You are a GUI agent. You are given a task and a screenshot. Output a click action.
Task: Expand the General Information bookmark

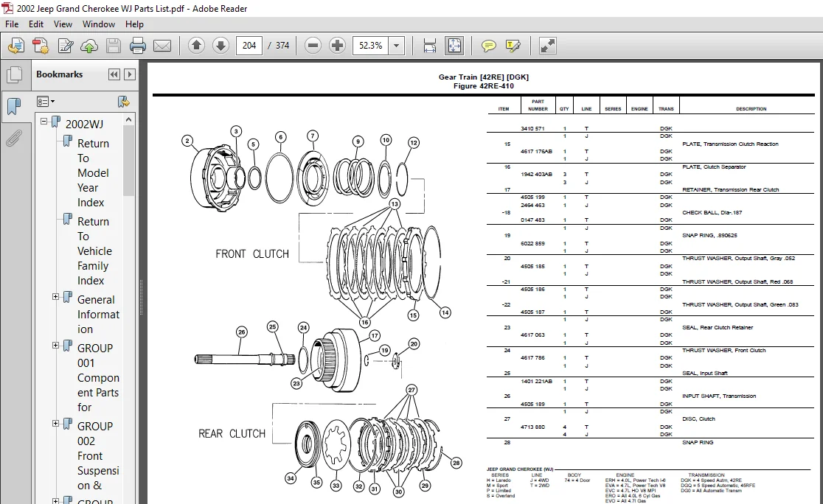coord(55,297)
